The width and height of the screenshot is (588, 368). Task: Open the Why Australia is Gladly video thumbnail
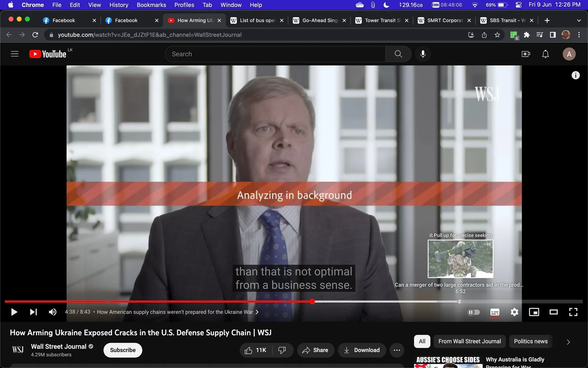[448, 362]
